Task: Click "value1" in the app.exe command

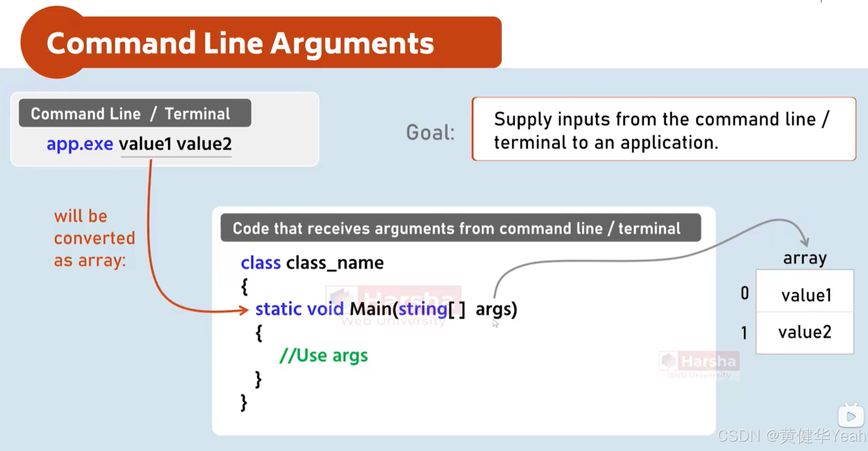Action: coord(145,144)
